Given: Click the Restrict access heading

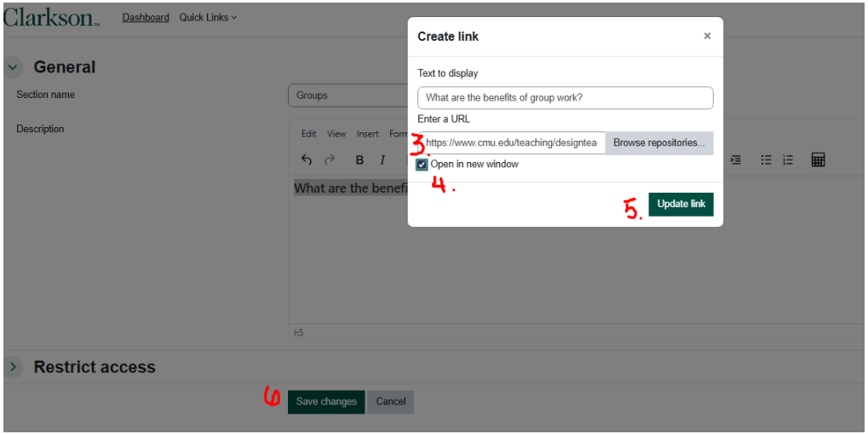Looking at the screenshot, I should tap(95, 367).
